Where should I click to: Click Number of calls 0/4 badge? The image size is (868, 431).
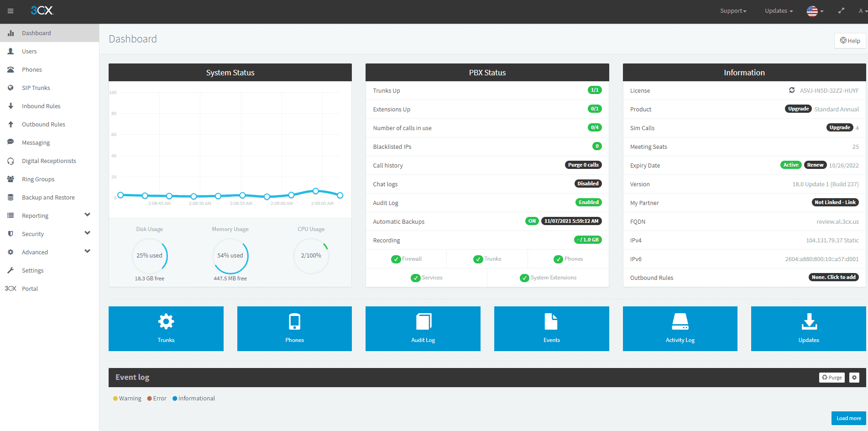point(595,127)
